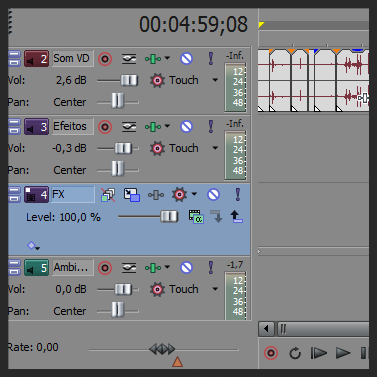Click the timeline Record button
The width and height of the screenshot is (377, 377).
(271, 353)
